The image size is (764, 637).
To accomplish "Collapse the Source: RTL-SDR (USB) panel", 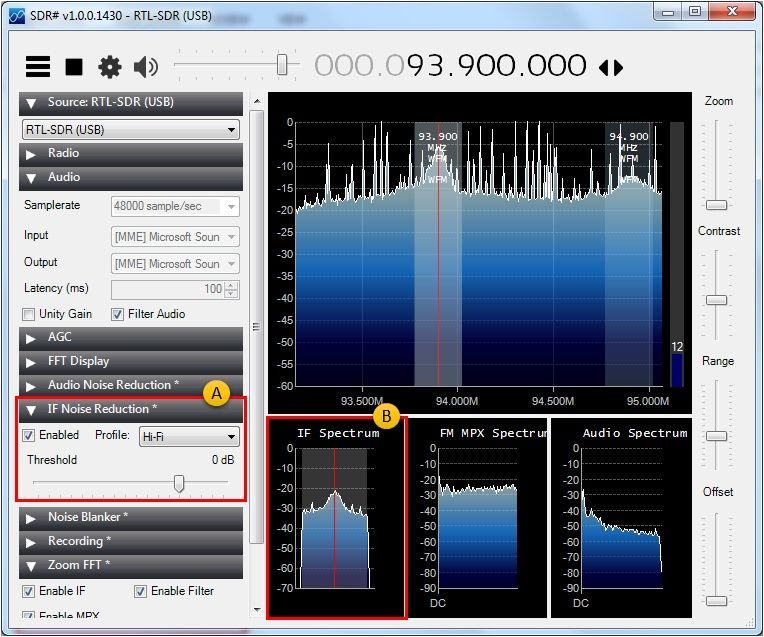I will [x=131, y=103].
